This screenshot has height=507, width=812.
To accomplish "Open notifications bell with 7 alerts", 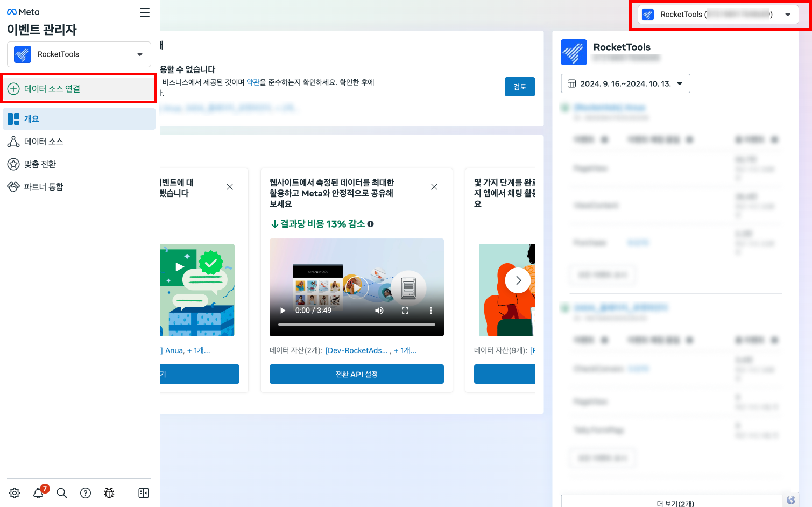I will pyautogui.click(x=39, y=492).
